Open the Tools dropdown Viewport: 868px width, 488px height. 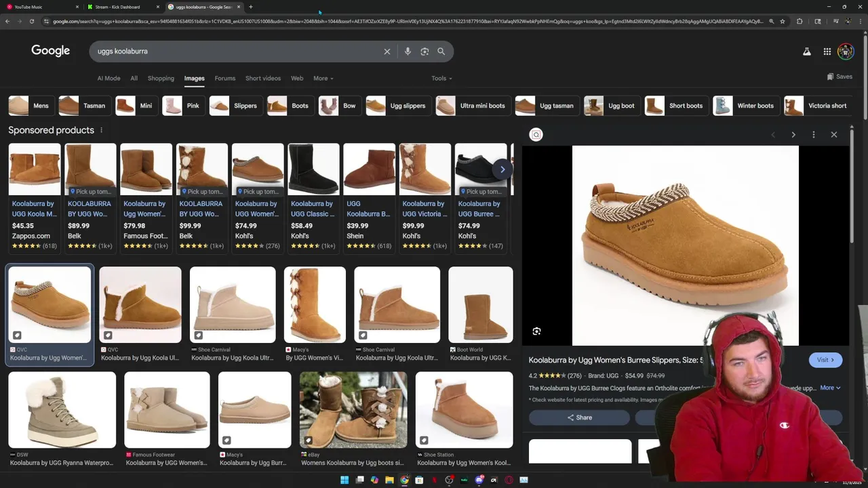[441, 78]
